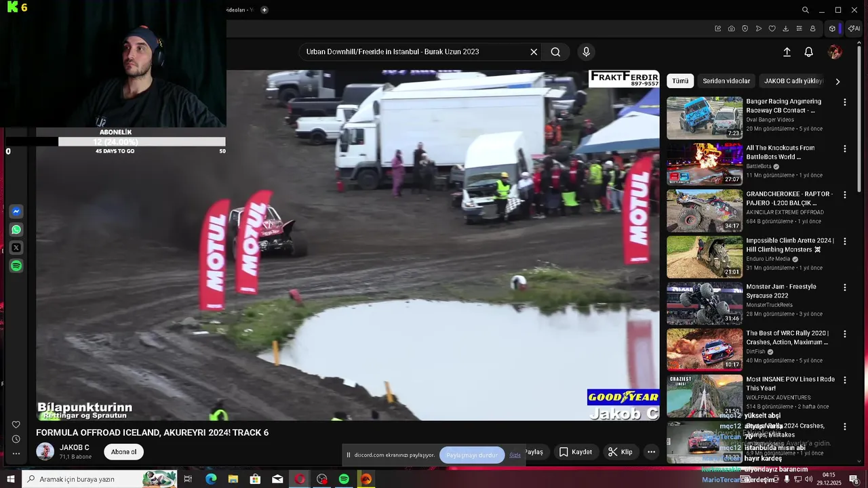868x488 pixels.
Task: Open options for Best of WRC Rally 2020
Action: (x=844, y=334)
